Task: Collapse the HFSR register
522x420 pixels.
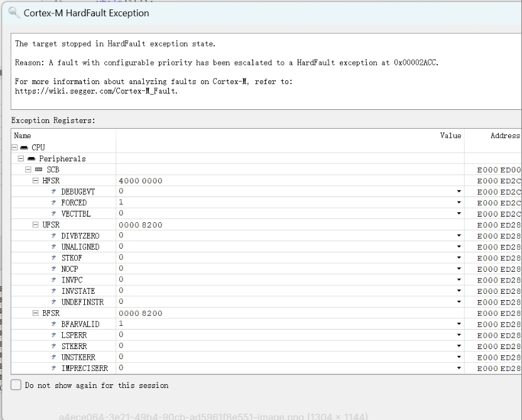Action: (36, 180)
